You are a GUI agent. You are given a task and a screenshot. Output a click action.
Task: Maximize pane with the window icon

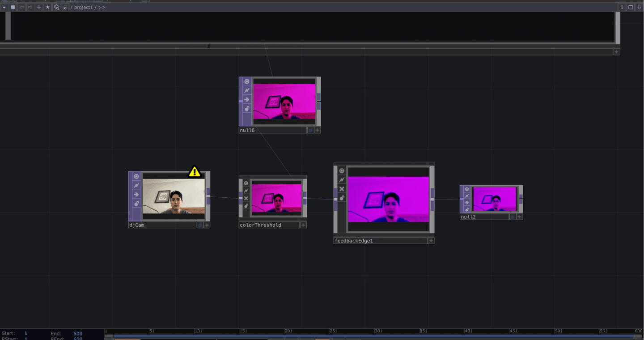631,7
